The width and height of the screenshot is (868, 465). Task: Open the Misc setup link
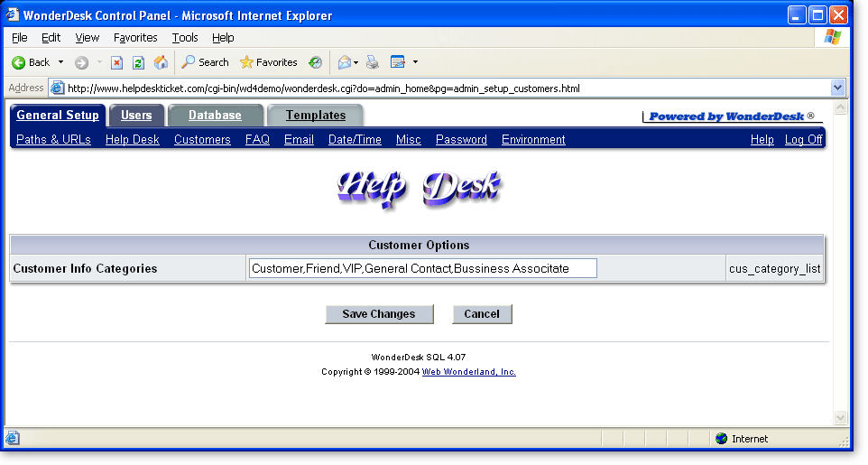pyautogui.click(x=409, y=140)
